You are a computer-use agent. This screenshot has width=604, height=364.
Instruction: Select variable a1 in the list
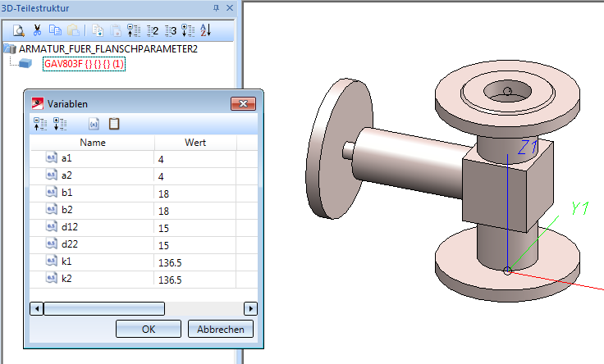(x=66, y=158)
